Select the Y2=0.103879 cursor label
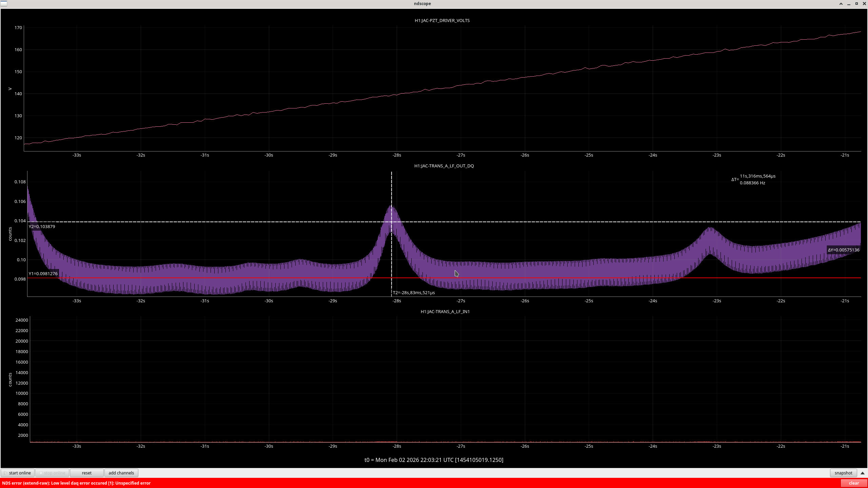868x488 pixels. click(x=42, y=226)
